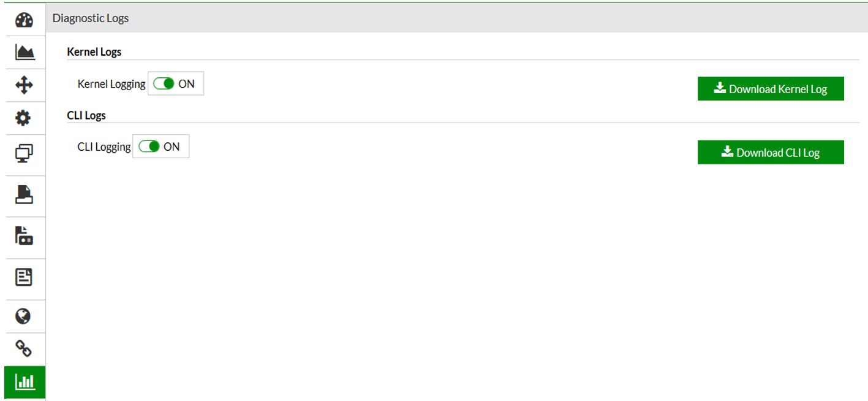The image size is (868, 401).
Task: Click the Download Kernel Log button
Action: 771,89
